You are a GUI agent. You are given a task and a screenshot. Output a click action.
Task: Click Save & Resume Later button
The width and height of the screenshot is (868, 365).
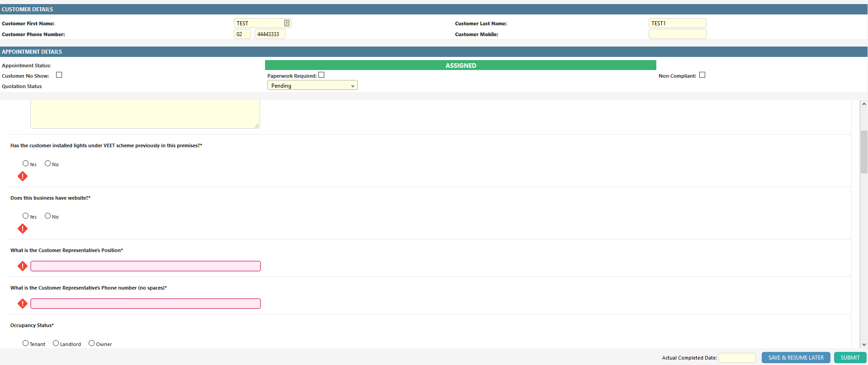coord(796,358)
